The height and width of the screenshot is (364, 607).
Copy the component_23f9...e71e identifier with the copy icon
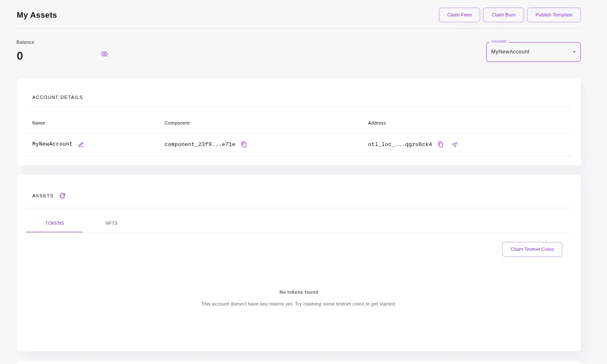tap(244, 144)
